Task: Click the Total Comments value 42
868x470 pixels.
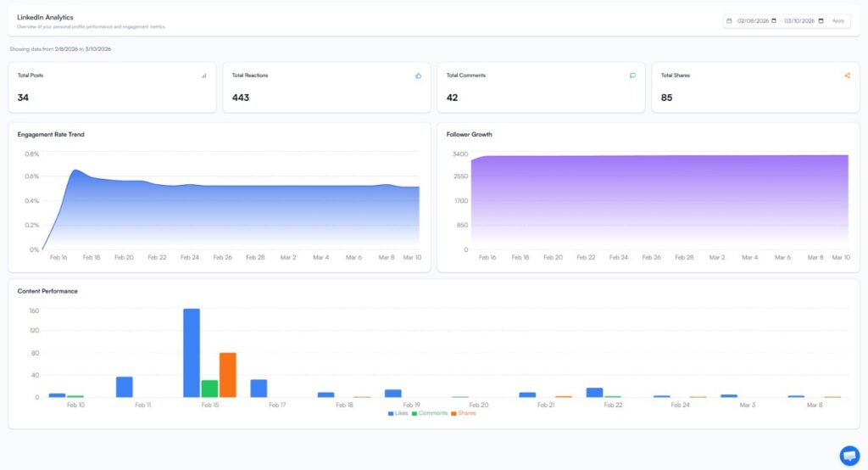Action: [x=452, y=98]
